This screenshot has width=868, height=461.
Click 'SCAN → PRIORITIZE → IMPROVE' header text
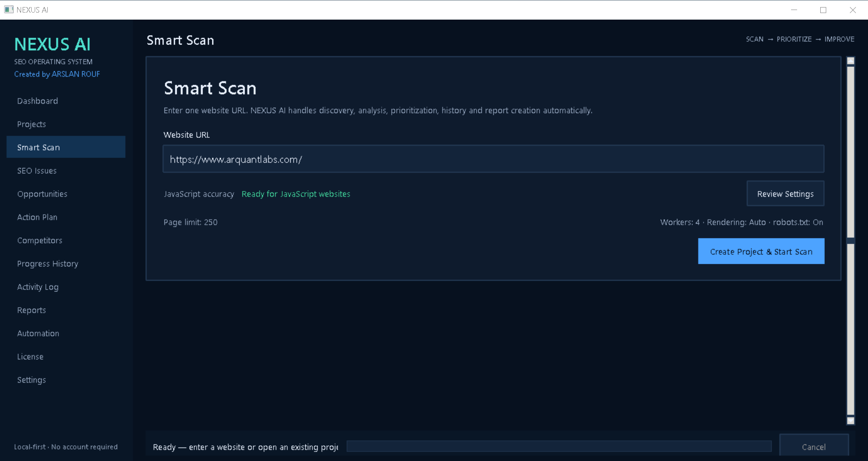pyautogui.click(x=800, y=39)
